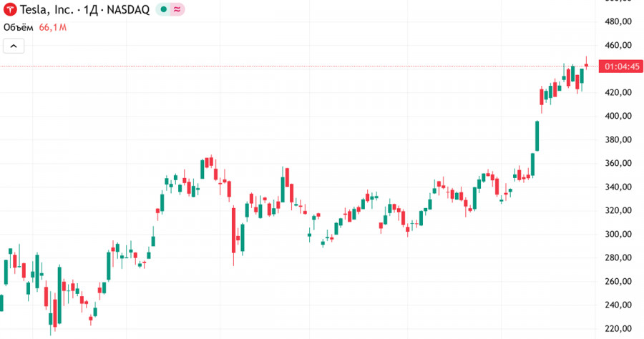Click the green market status dot

click(x=163, y=10)
